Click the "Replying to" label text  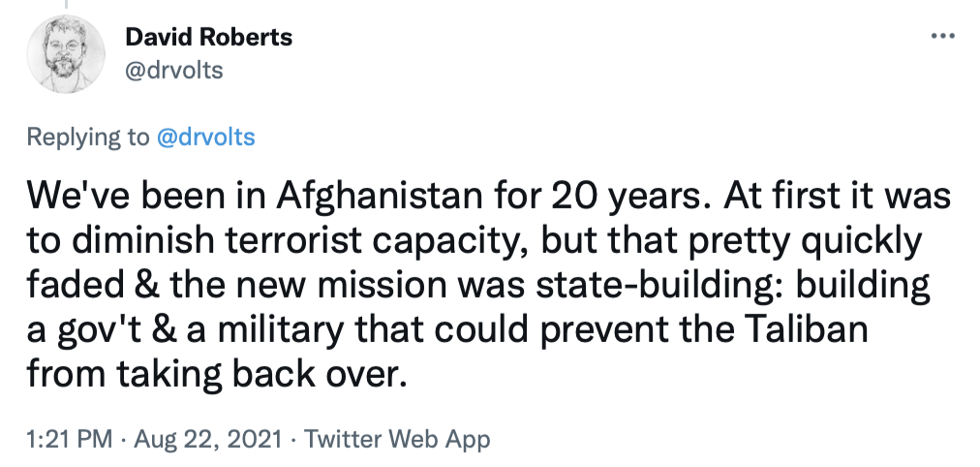click(87, 137)
